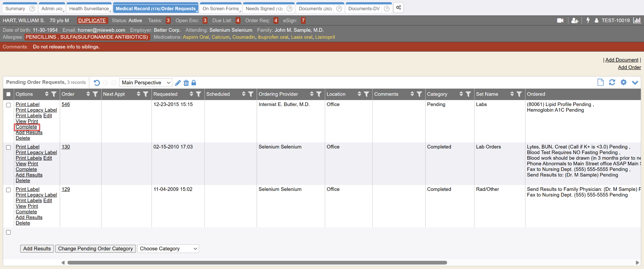644x269 pixels.
Task: Click the refresh arrows icon in table toolbar
Action: pos(612,82)
